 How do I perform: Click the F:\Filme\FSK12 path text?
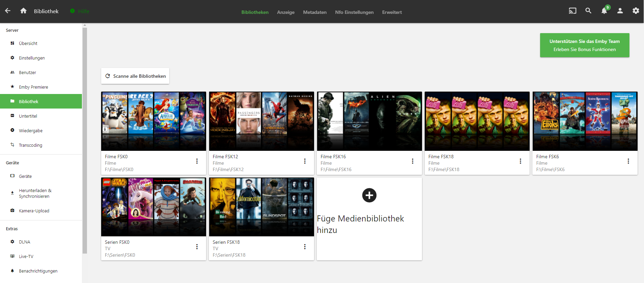click(x=228, y=169)
